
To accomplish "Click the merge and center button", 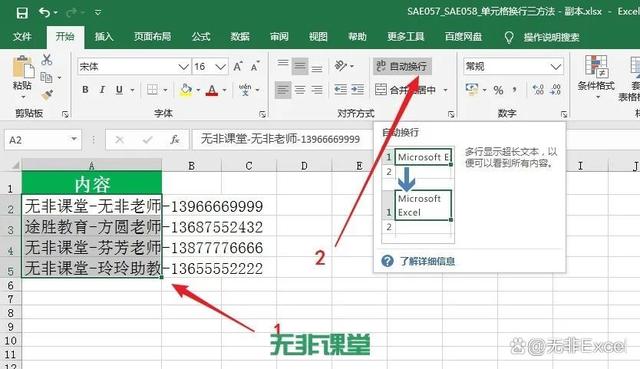I will (405, 90).
